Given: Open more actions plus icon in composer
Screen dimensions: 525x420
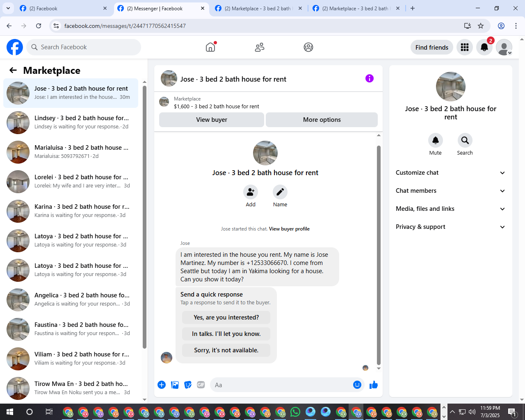Looking at the screenshot, I should (x=162, y=385).
